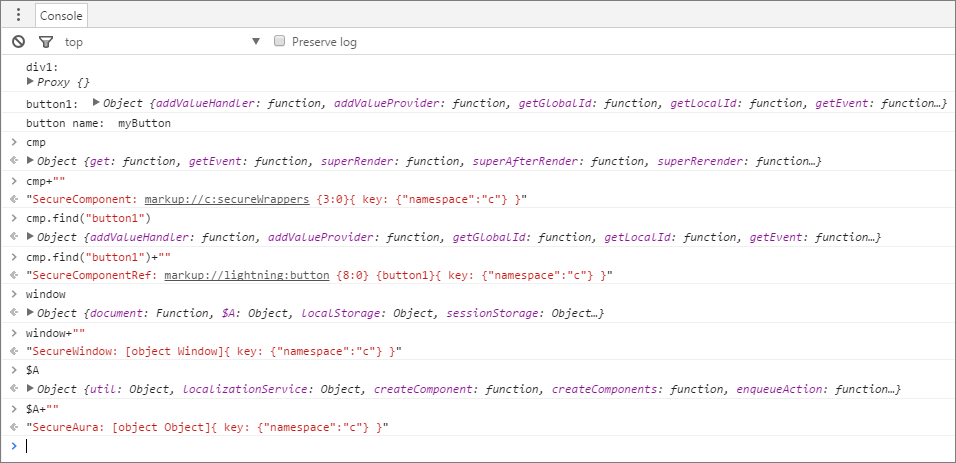Expand the Object returned by cmp.find("button1")
The image size is (956, 463).
click(x=30, y=237)
